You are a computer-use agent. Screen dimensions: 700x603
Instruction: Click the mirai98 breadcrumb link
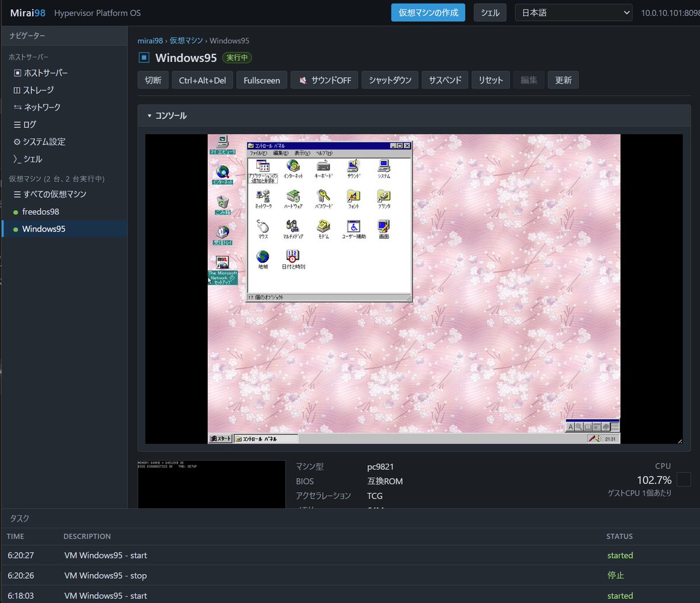coord(150,40)
